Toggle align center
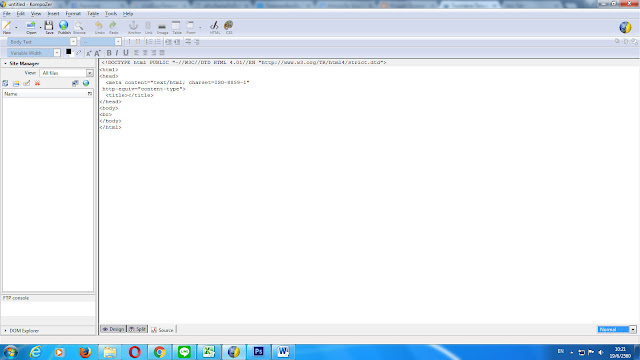Image resolution: width=640 pixels, height=360 pixels. [145, 53]
